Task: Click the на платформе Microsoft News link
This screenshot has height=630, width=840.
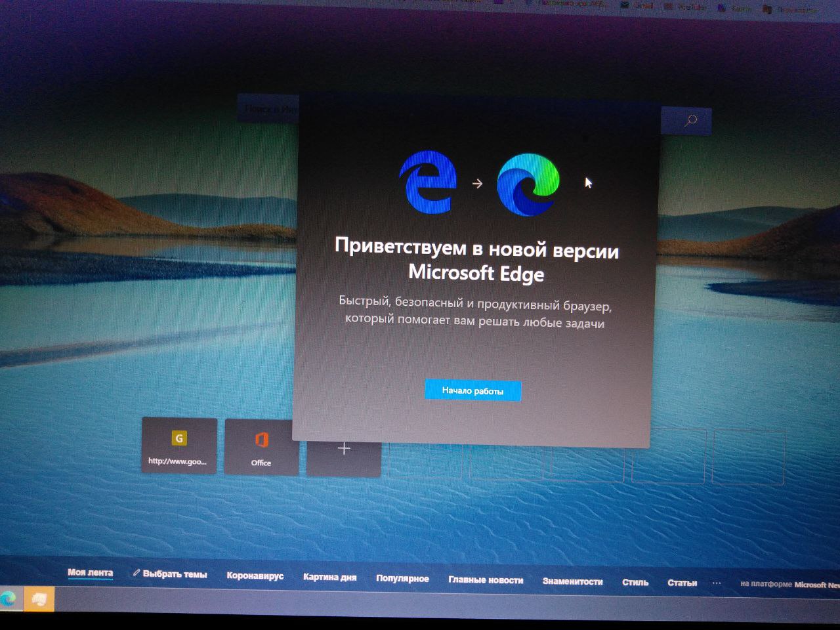Action: [x=789, y=584]
